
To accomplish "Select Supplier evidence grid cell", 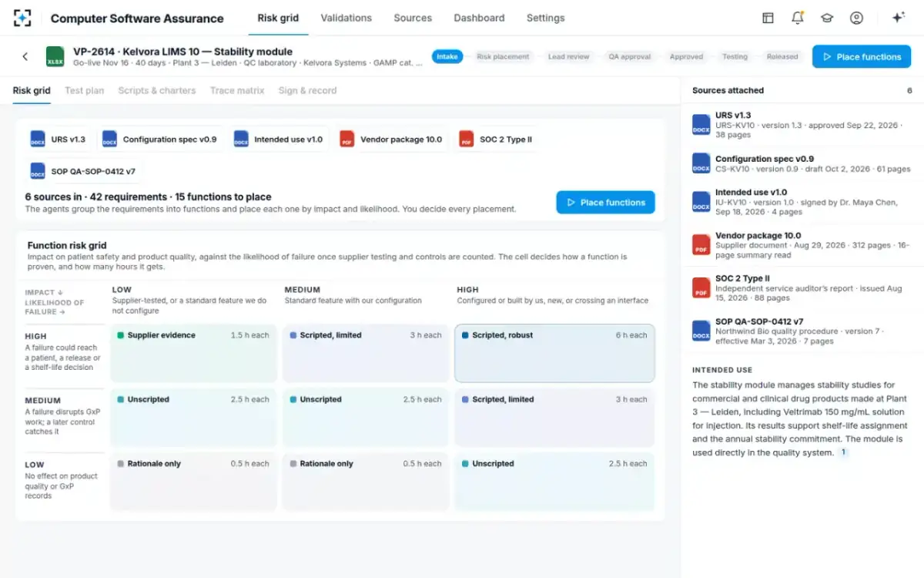I will coord(192,353).
